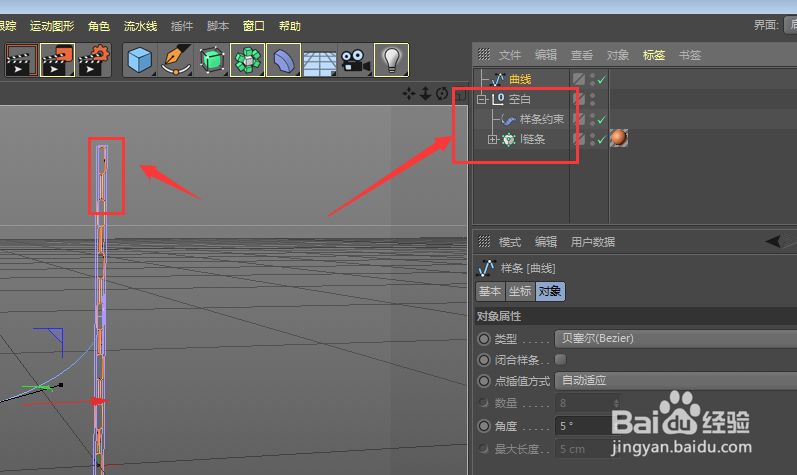The height and width of the screenshot is (475, 797).
Task: Switch to the 对象 tab
Action: (550, 291)
